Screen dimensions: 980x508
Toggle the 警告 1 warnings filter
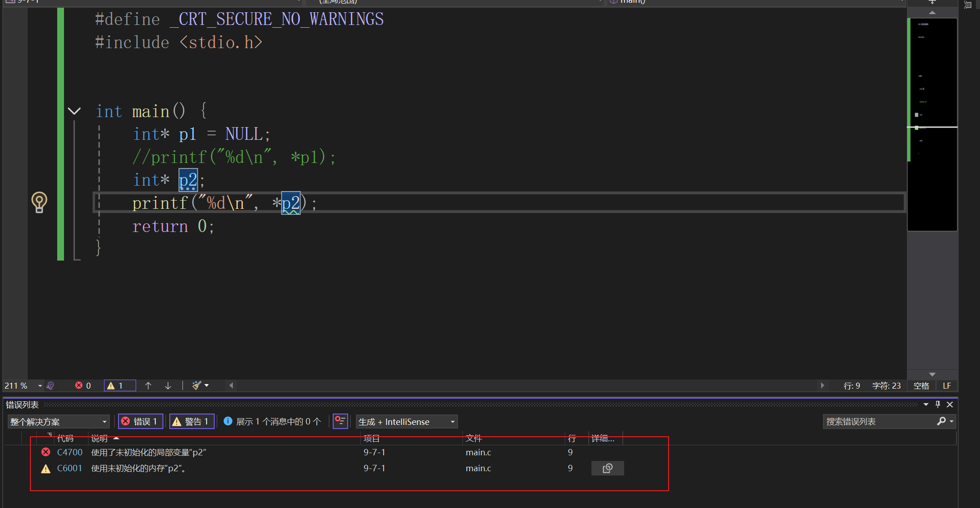(x=192, y=421)
